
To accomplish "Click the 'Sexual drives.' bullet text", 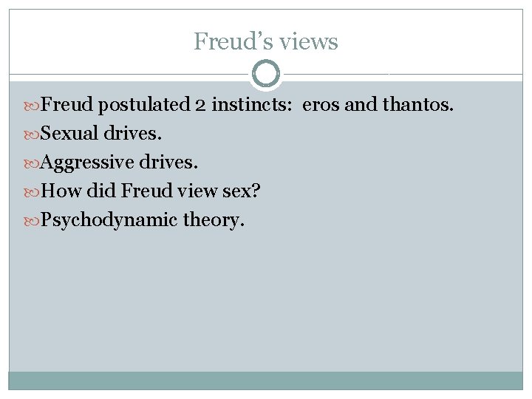I will tap(100, 133).
